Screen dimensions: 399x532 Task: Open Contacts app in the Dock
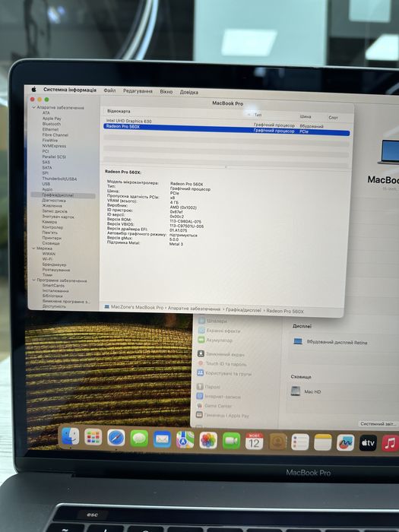click(277, 442)
